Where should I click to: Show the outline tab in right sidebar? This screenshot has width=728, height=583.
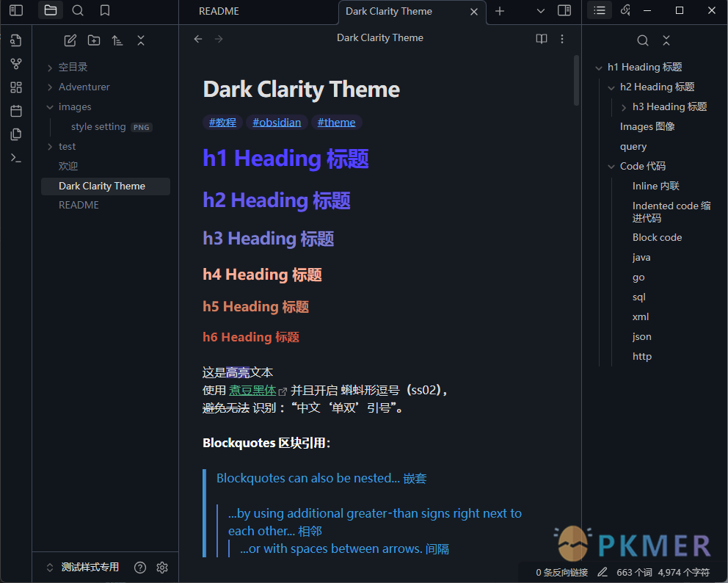(x=600, y=10)
